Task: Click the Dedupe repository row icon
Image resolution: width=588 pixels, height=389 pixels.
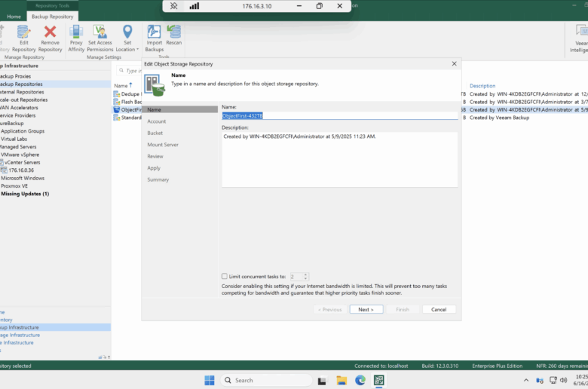Action: (117, 94)
